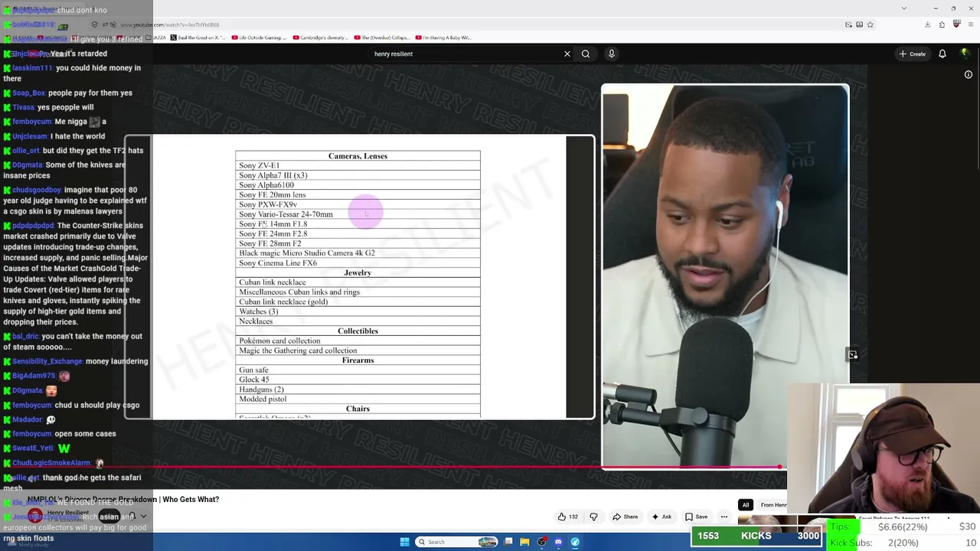Viewport: 980px width, 551px height.
Task: Open the browser downloads panel
Action: pyautogui.click(x=927, y=24)
